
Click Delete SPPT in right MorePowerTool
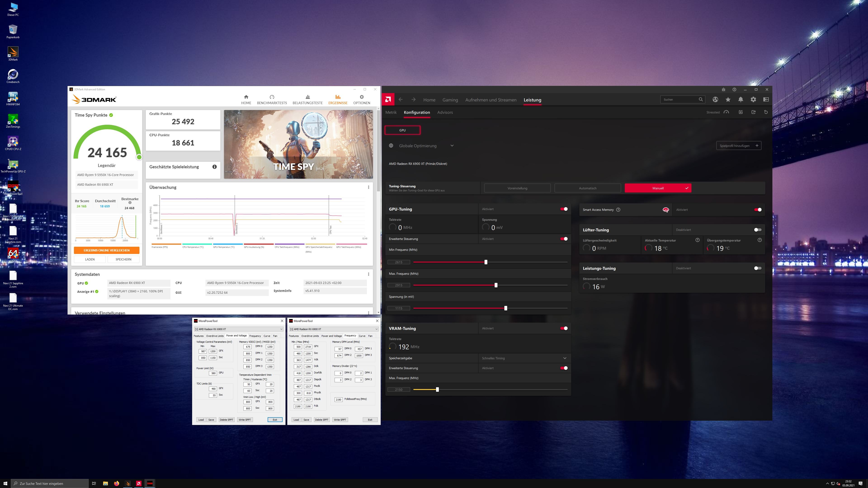click(x=321, y=420)
